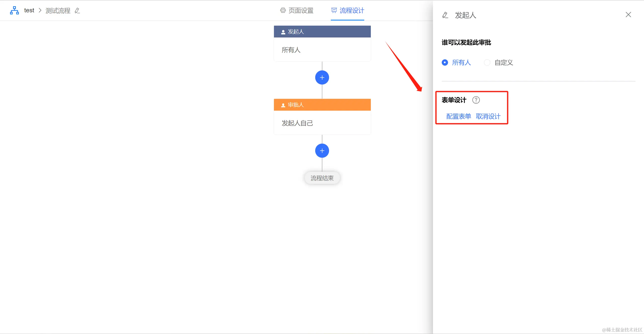The width and height of the screenshot is (644, 334).
Task: Click the workflow logo icon beside test
Action: click(x=14, y=11)
